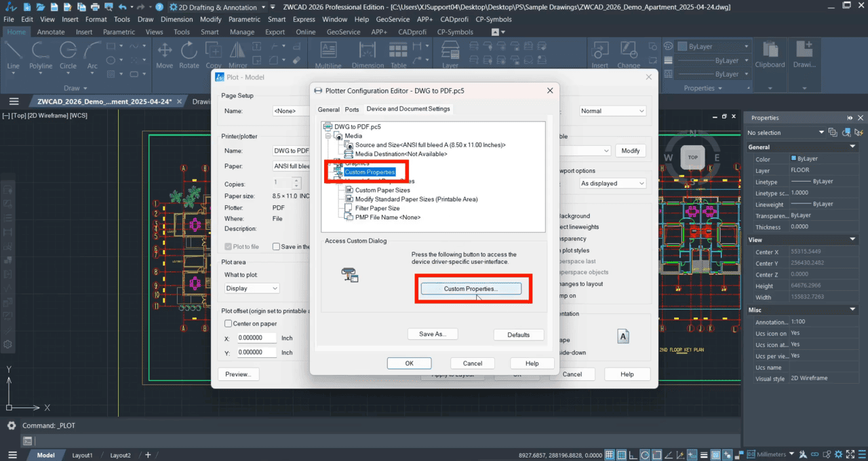Screen dimensions: 868x461
Task: Open the Millimeters units dropdown
Action: [772, 454]
